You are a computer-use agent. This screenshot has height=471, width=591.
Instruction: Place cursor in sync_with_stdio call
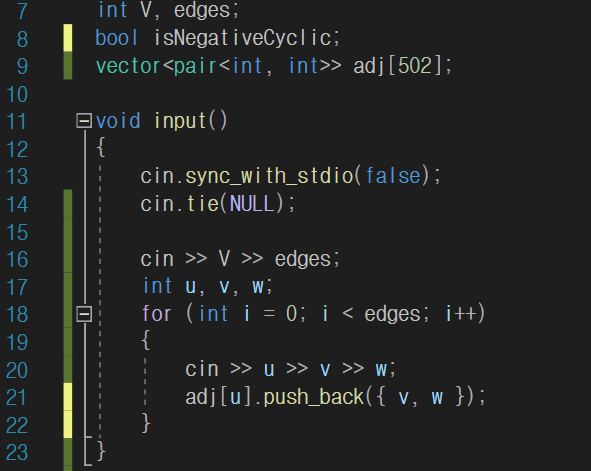pyautogui.click(x=269, y=176)
